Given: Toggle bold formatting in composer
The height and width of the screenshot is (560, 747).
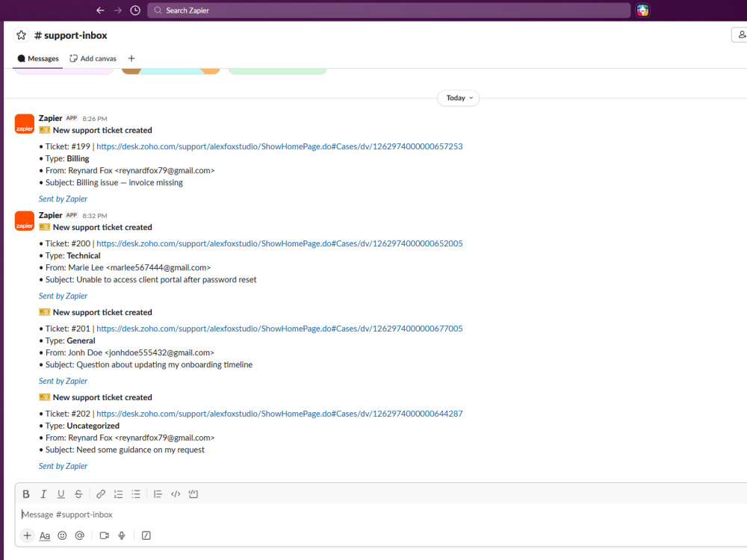Looking at the screenshot, I should [x=26, y=494].
